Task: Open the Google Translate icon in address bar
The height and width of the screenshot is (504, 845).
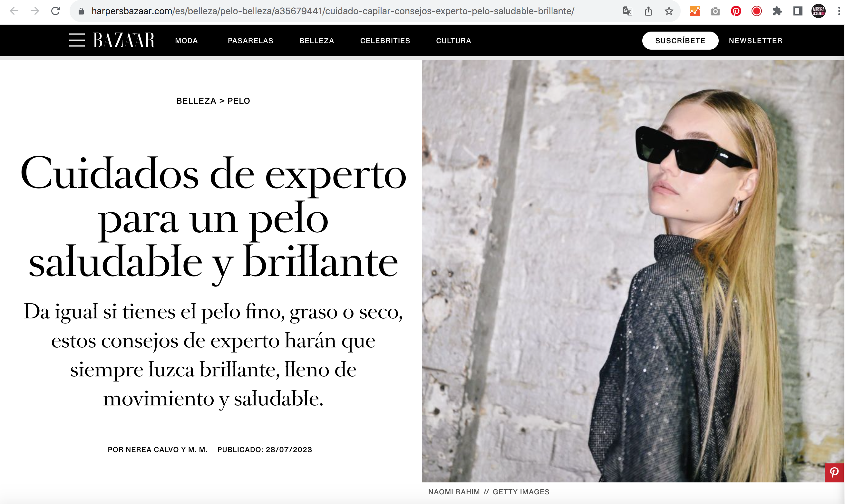Action: 628,11
